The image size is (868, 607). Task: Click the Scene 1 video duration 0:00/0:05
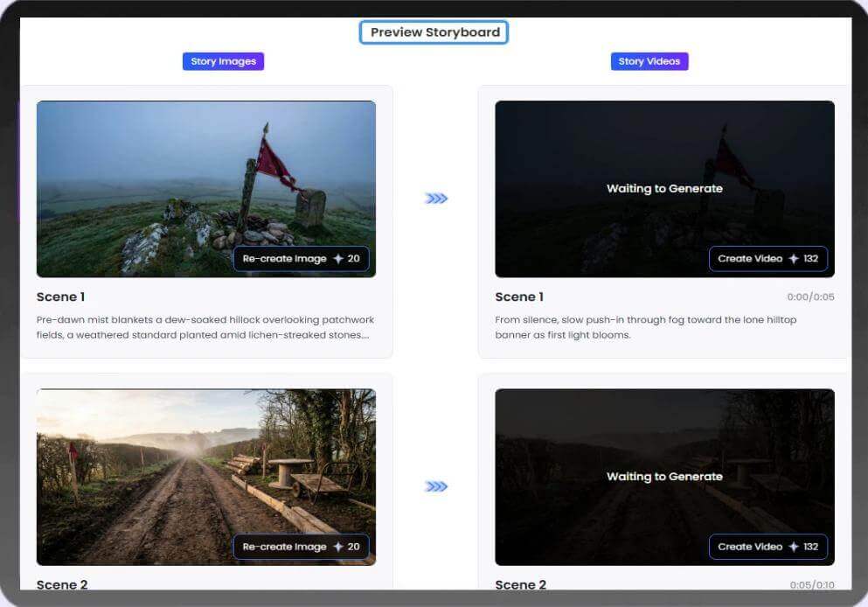click(810, 297)
